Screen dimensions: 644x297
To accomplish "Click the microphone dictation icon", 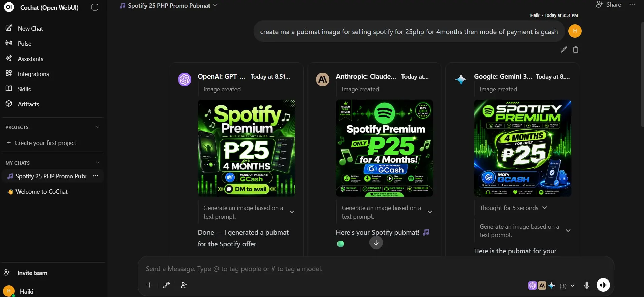I will 587,285.
